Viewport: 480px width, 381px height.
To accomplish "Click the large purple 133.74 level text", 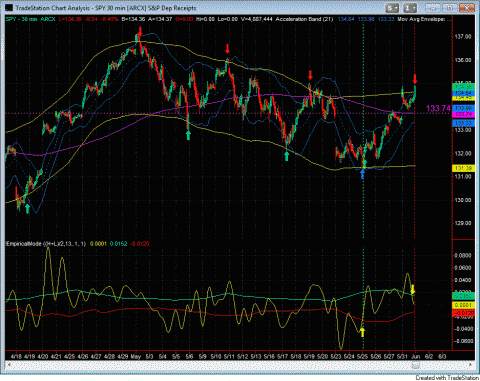I will tap(438, 108).
